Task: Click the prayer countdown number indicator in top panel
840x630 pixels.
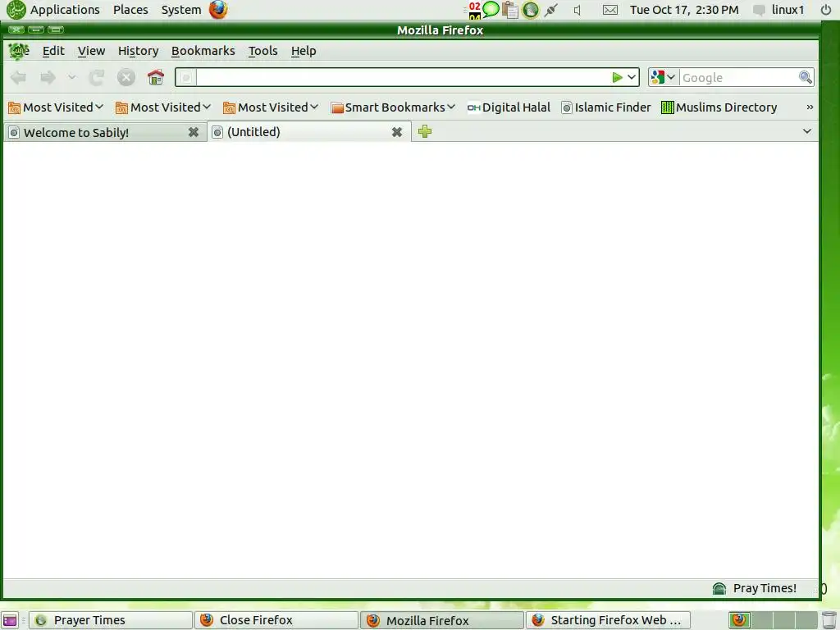Action: [x=474, y=10]
